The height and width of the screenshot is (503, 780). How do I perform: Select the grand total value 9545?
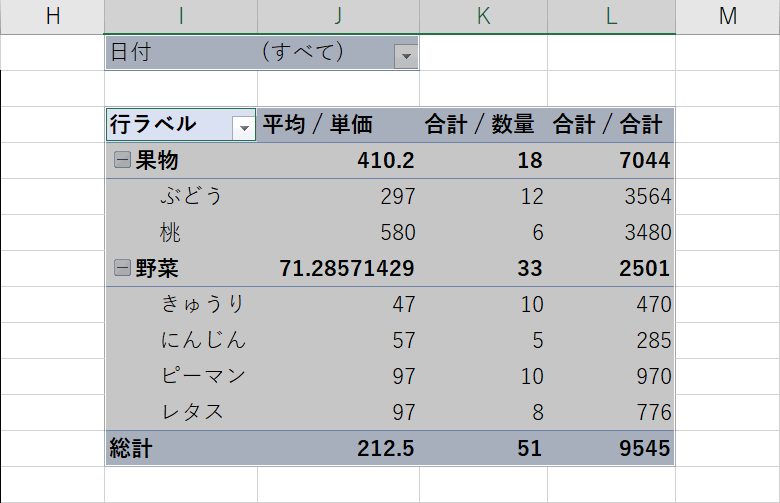(x=645, y=448)
